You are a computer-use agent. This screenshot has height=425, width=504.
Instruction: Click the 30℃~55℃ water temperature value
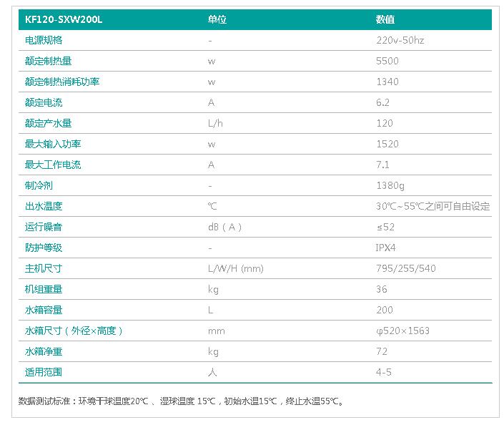[x=433, y=207]
